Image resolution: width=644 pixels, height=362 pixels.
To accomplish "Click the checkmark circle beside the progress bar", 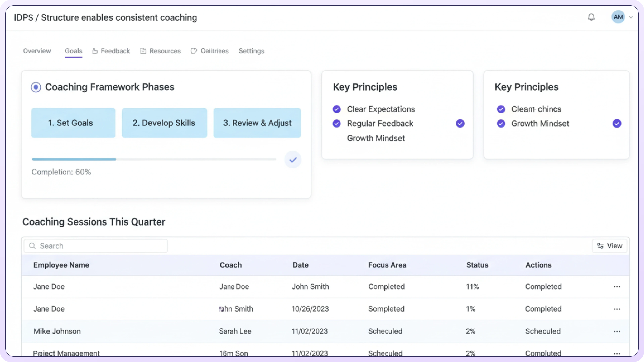I will 293,160.
